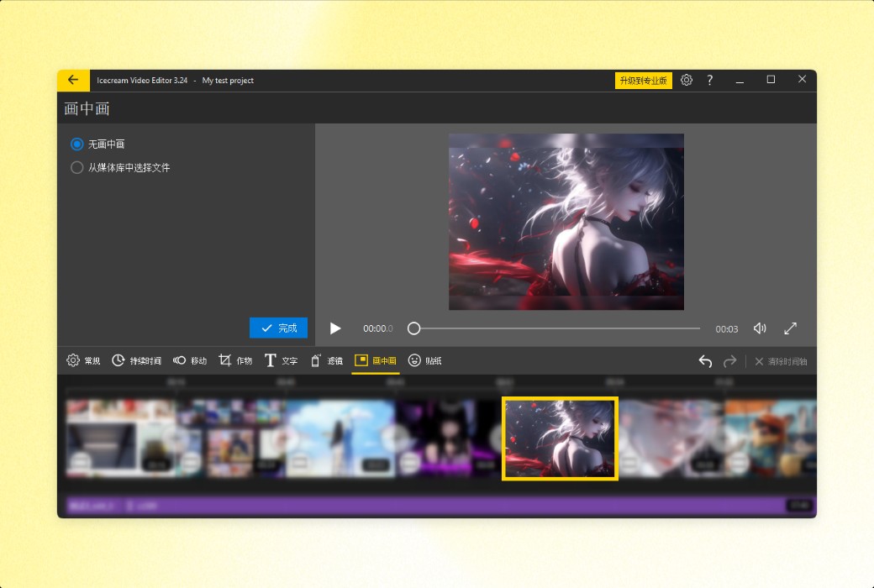874x588 pixels.
Task: Select the highlighted anime girl clip thumbnail
Action: tap(559, 438)
